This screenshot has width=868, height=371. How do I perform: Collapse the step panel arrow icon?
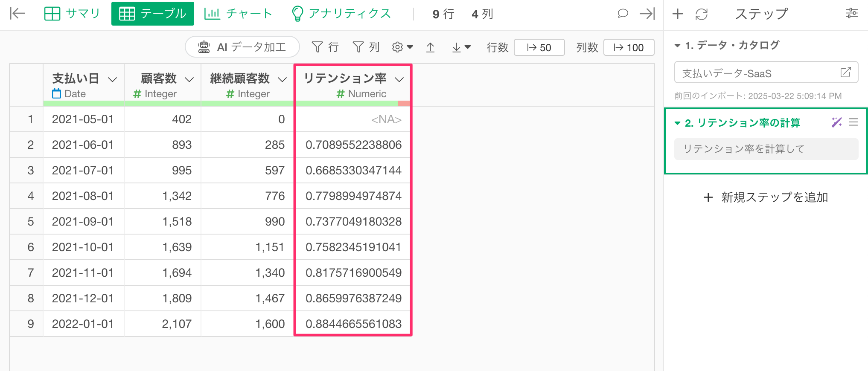647,14
